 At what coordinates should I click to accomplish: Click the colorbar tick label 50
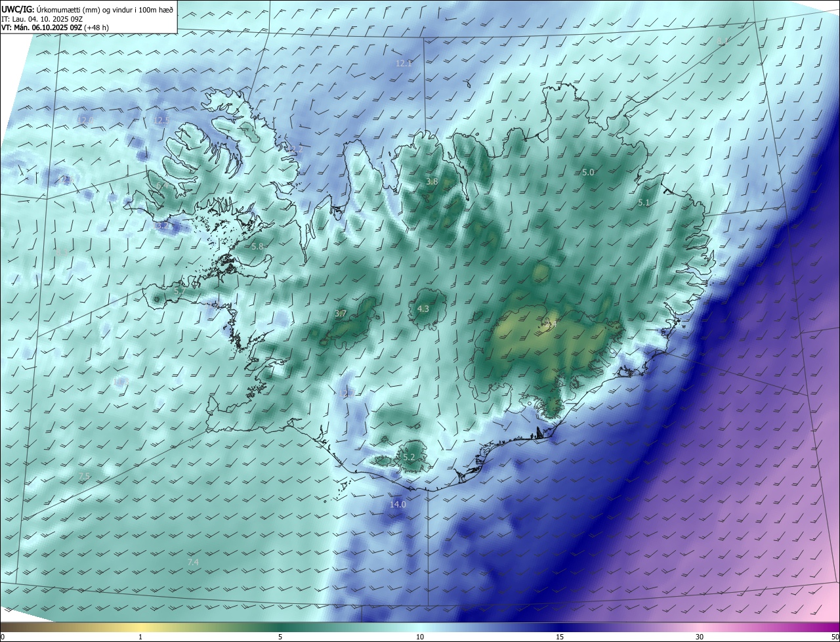[x=835, y=637]
